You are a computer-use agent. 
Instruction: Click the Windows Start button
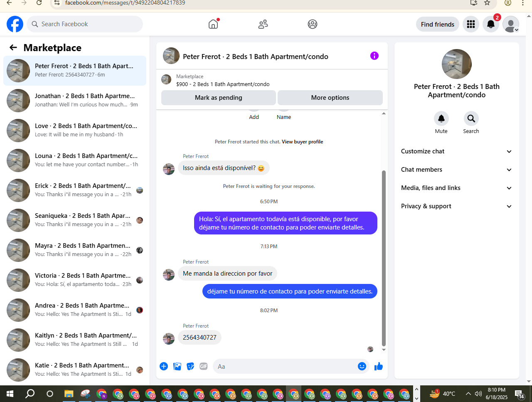point(10,393)
